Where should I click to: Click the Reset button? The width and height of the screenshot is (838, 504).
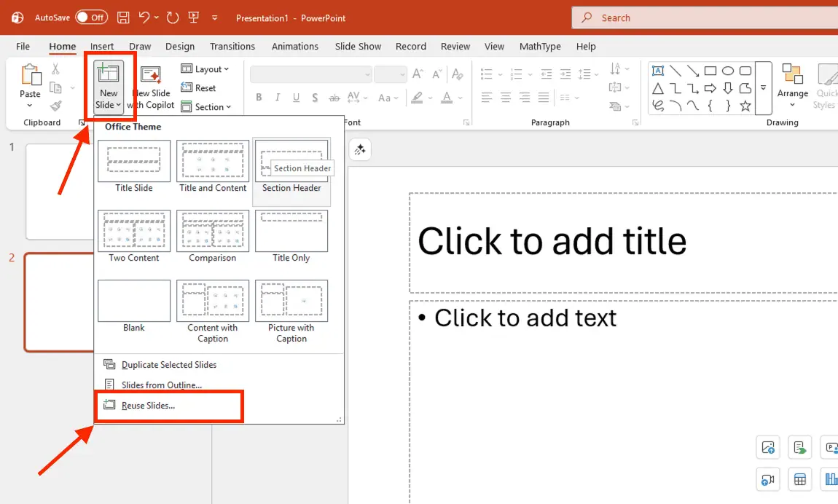pos(198,87)
